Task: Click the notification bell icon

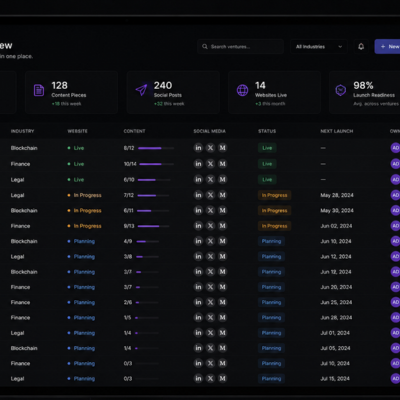Action: (361, 47)
